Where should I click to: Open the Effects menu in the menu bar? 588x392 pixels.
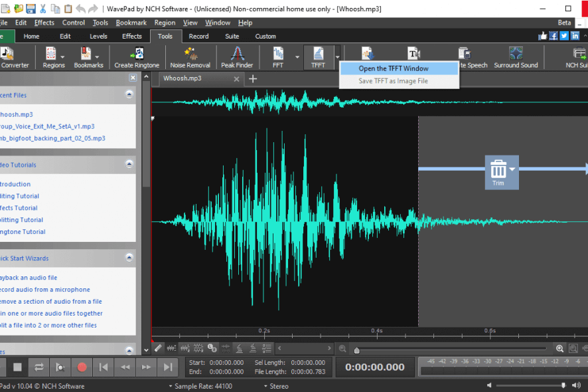pyautogui.click(x=44, y=23)
